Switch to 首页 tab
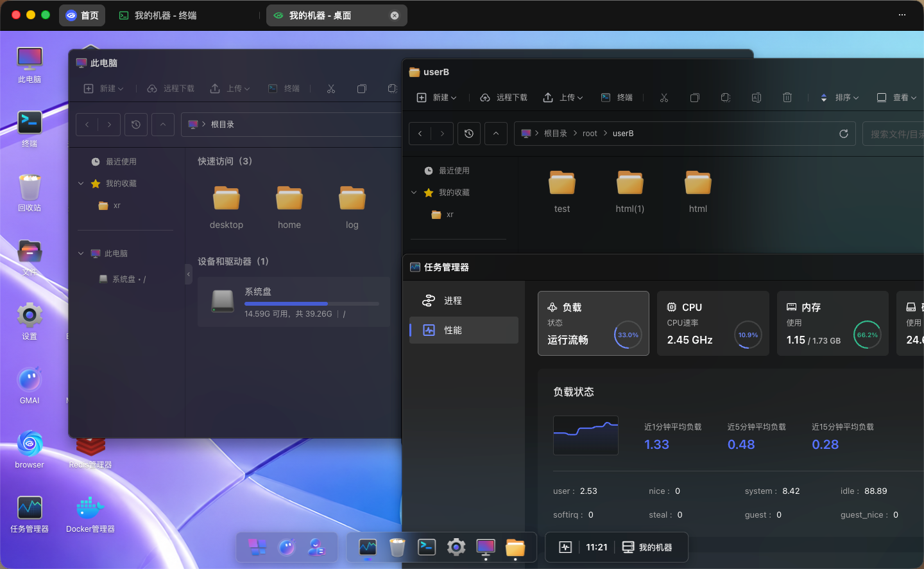 coord(82,15)
